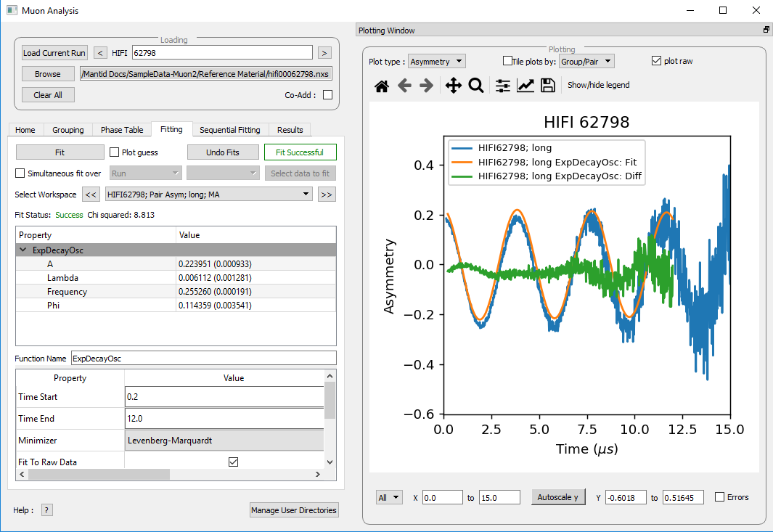Select the Pan tool with four arrows

click(x=453, y=86)
